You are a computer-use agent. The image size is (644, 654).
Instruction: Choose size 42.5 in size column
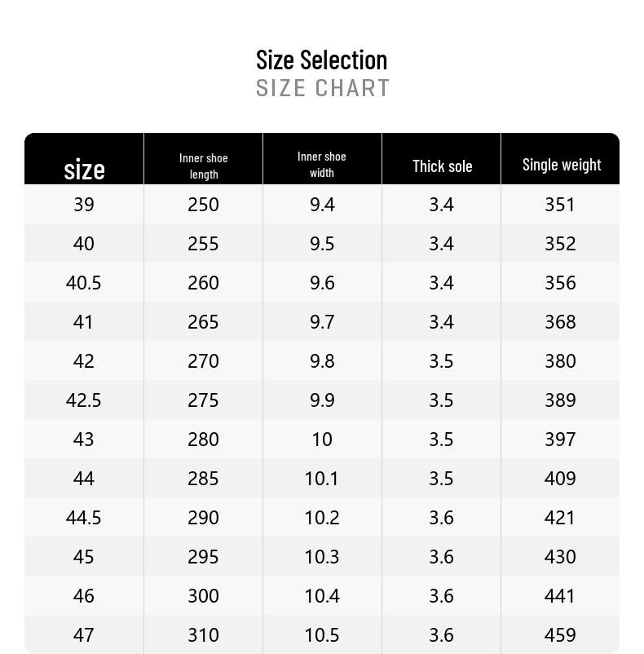(83, 400)
